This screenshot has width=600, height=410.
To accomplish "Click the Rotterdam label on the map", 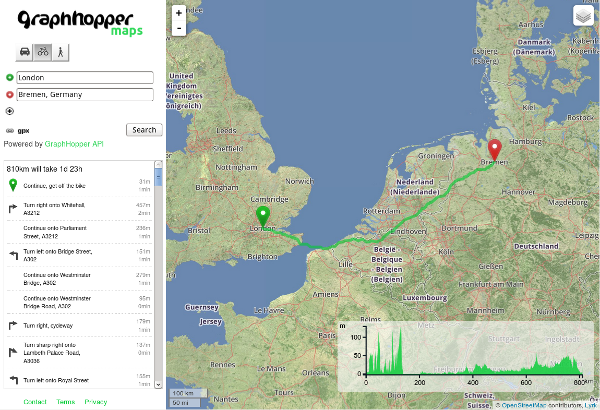I will tap(382, 211).
